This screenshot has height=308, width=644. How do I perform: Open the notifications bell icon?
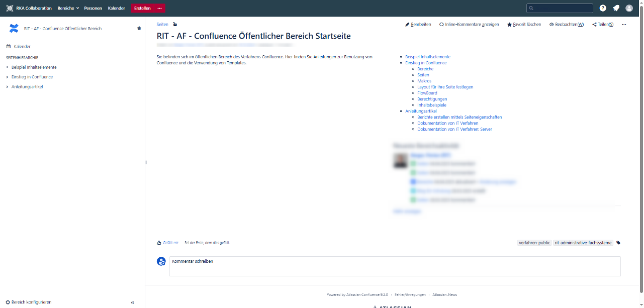point(616,8)
